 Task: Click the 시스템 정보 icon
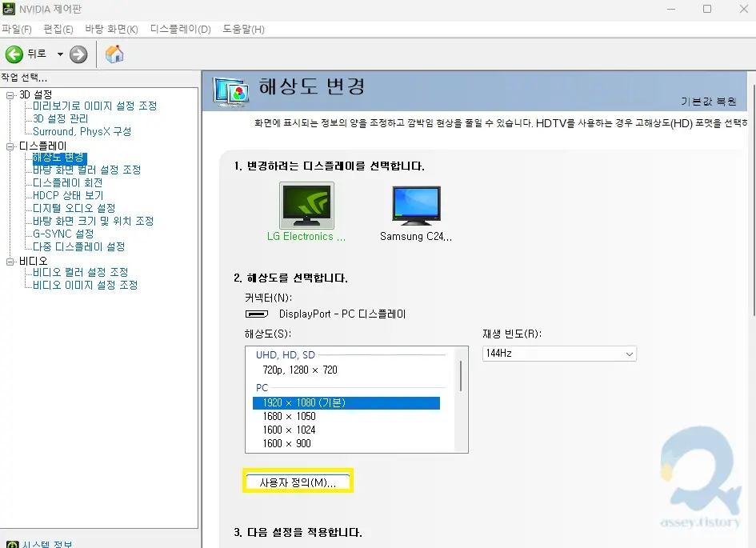pos(13,545)
